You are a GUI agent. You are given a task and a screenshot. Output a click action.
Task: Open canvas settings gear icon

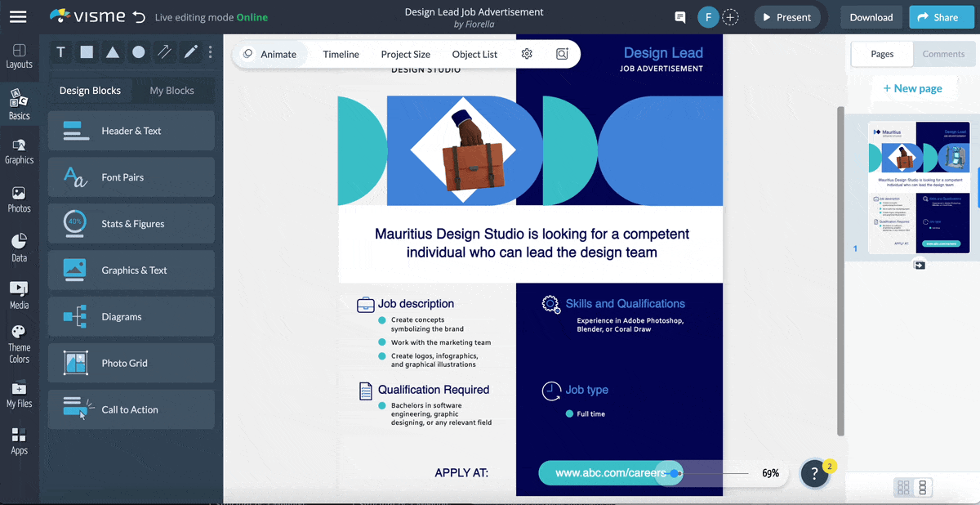click(x=527, y=54)
